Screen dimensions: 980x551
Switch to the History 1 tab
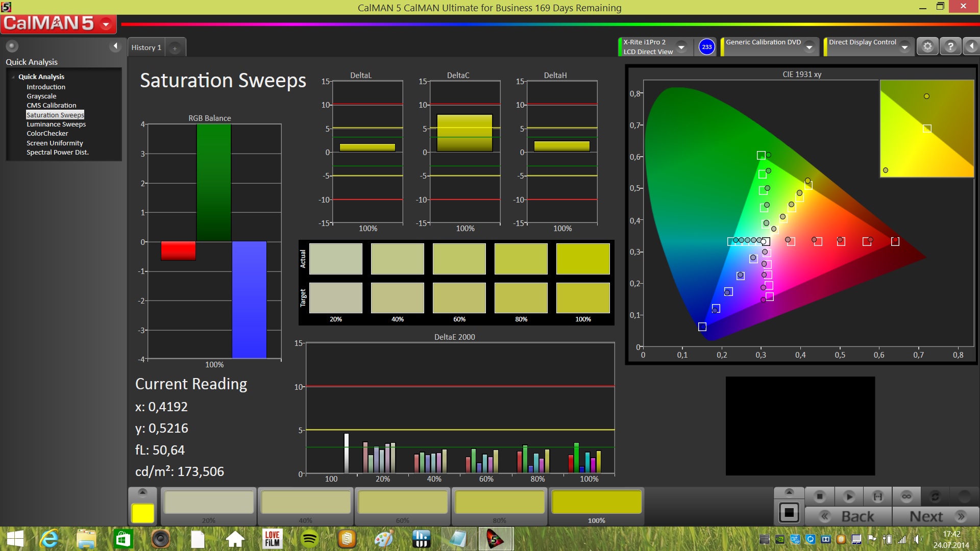tap(146, 47)
